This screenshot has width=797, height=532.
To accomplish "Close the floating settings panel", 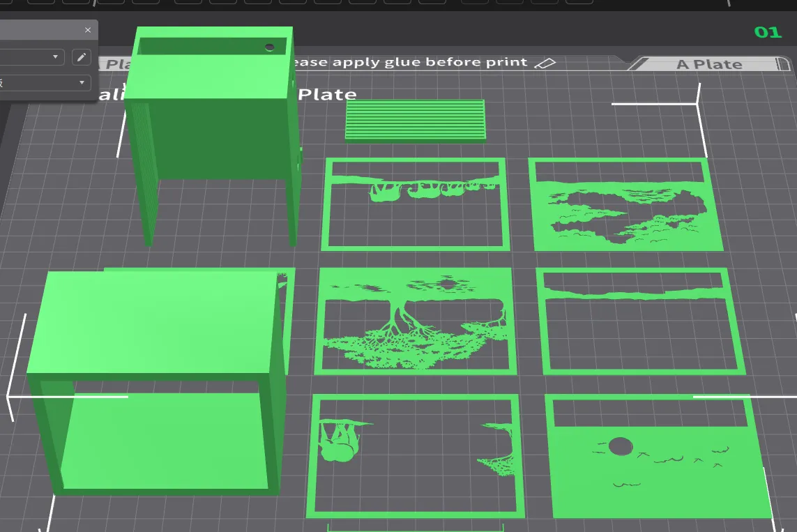I will click(88, 30).
